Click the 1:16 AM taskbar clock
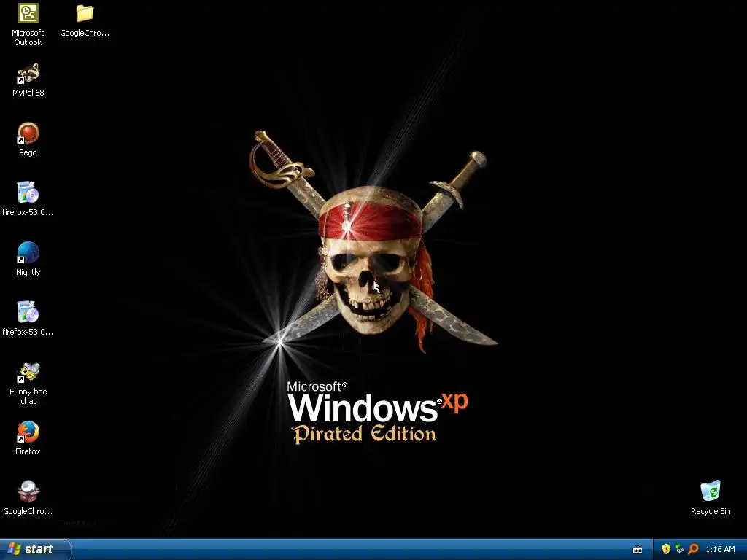747x560 pixels. click(720, 549)
